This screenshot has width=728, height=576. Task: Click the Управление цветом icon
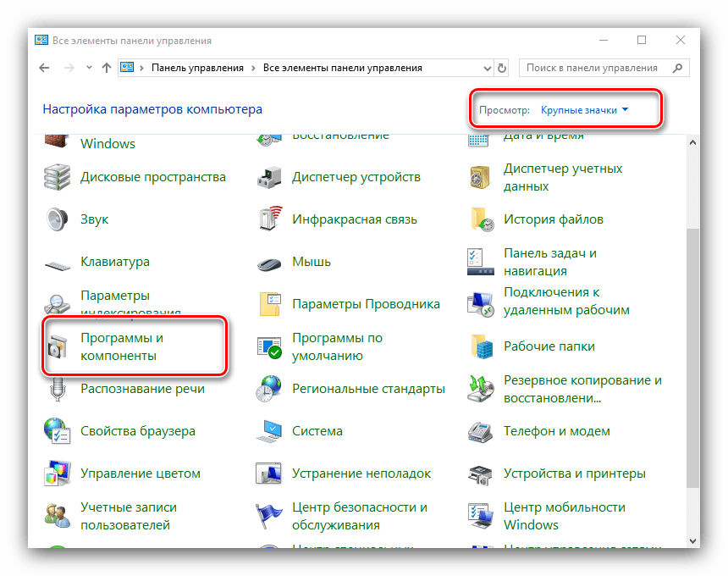coord(58,474)
